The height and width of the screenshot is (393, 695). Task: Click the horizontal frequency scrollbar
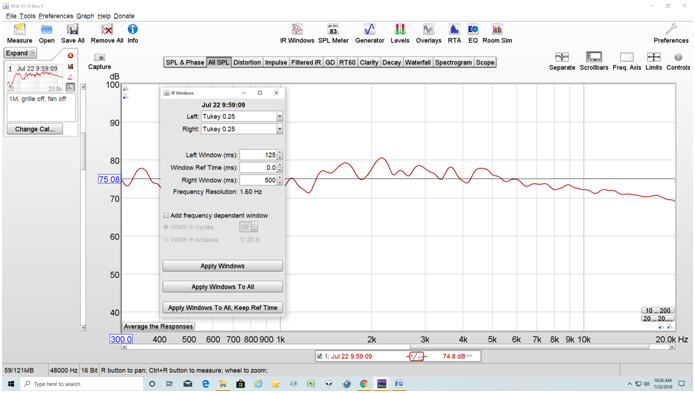[398, 347]
